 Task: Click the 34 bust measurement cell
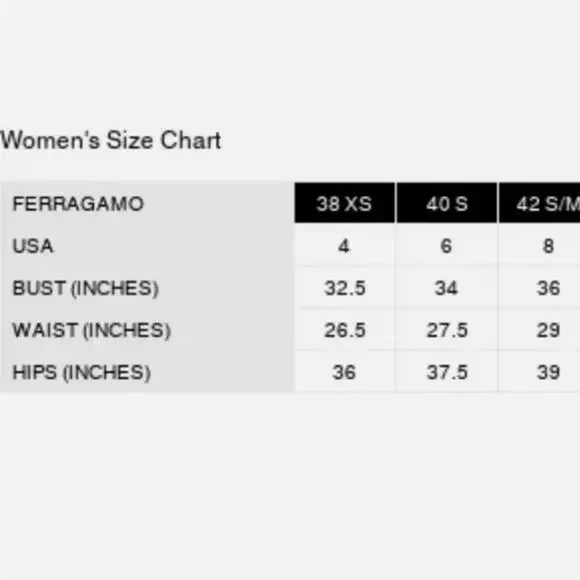pos(447,288)
